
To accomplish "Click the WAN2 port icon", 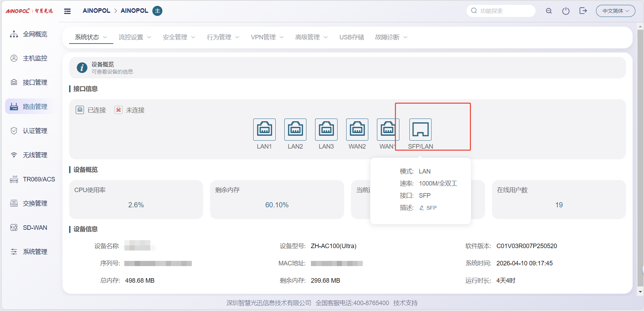I will tap(357, 130).
